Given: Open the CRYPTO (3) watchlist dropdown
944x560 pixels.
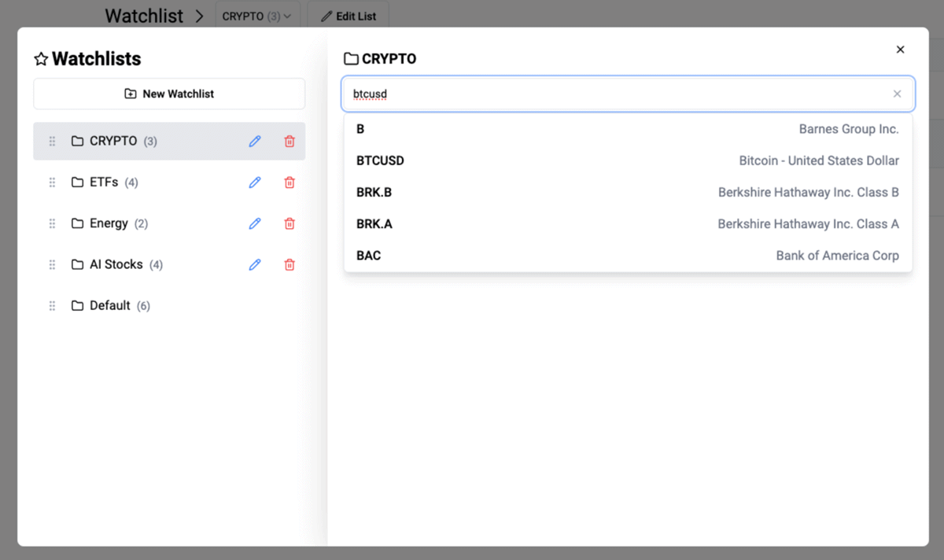Looking at the screenshot, I should (256, 16).
